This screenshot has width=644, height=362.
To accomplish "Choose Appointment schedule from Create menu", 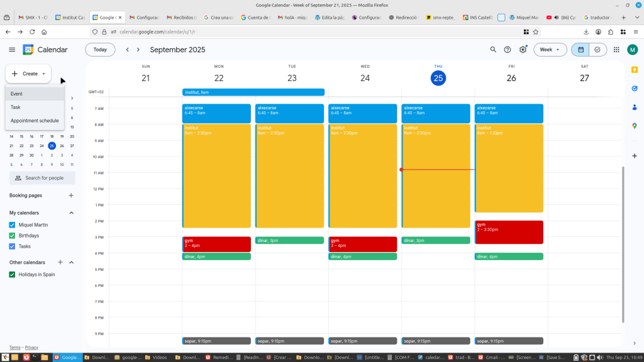I will click(x=35, y=121).
